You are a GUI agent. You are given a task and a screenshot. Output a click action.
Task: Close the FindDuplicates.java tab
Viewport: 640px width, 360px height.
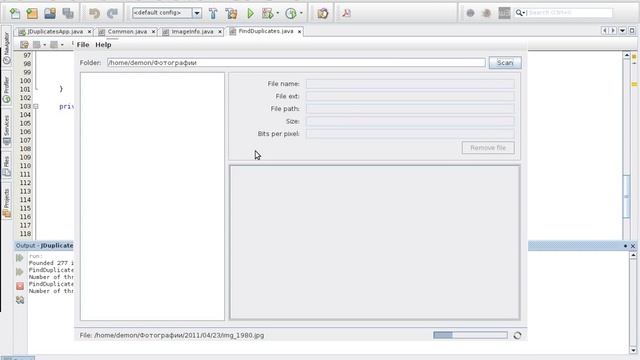[300, 31]
